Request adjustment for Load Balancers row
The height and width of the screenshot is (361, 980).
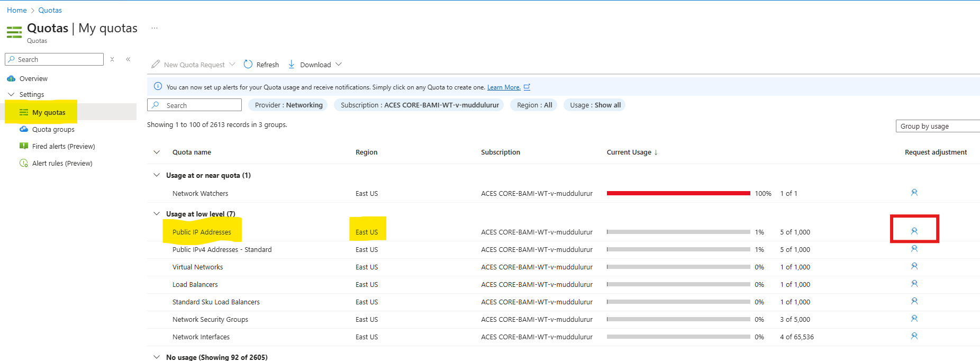[x=914, y=284]
